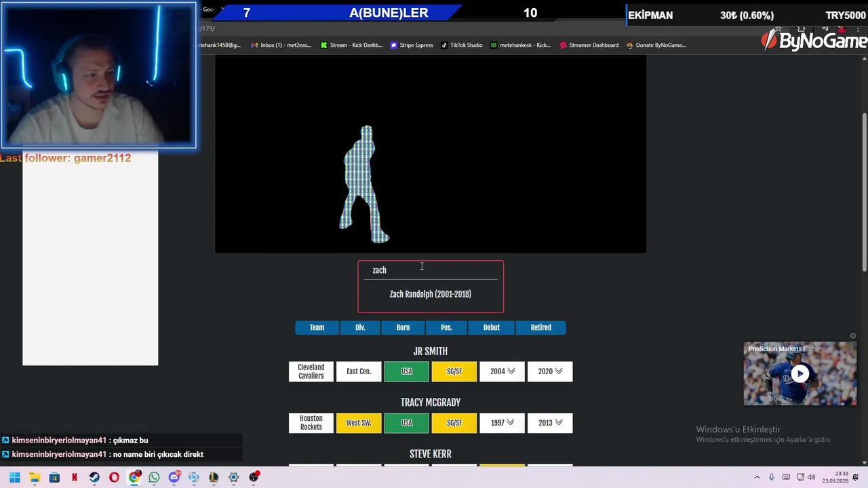Open network status tray icon
This screenshot has width=868, height=488.
click(800, 477)
